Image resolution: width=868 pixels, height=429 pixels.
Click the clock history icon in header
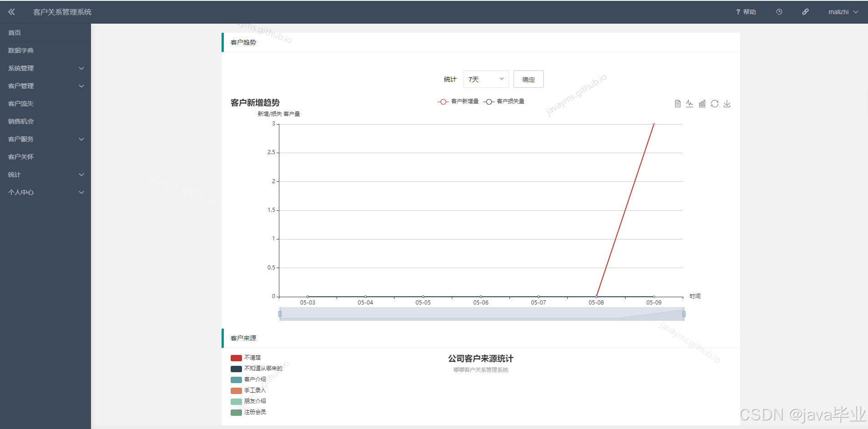tap(778, 11)
